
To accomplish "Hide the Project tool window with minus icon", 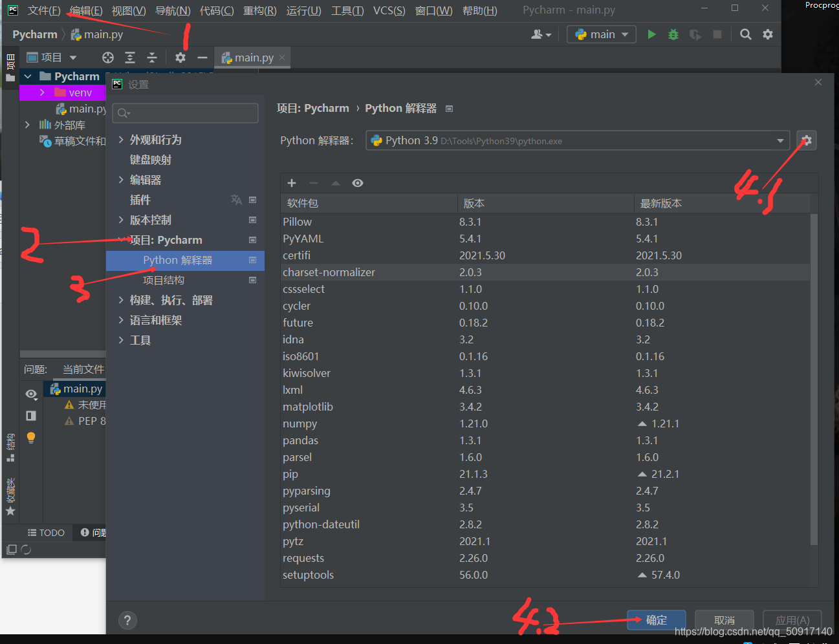I will [x=202, y=58].
